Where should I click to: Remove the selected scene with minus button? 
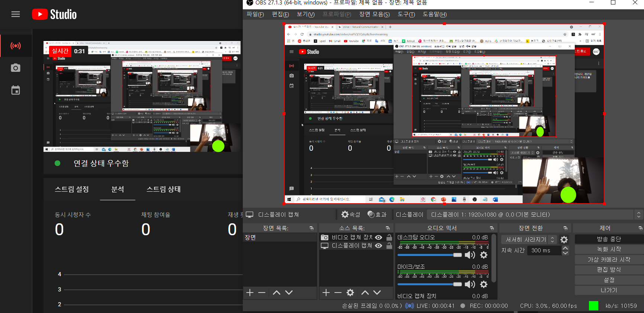pyautogui.click(x=262, y=293)
